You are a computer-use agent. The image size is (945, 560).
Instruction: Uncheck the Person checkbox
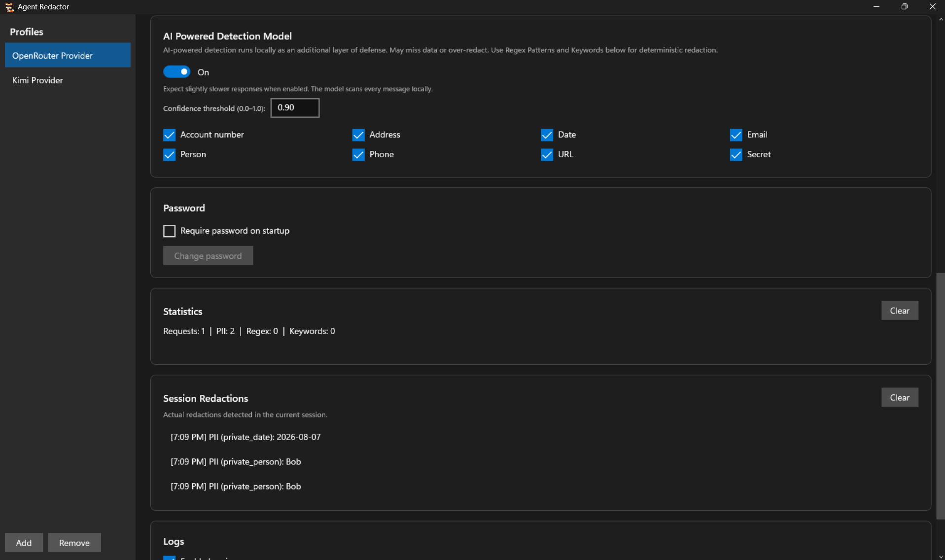coord(169,154)
